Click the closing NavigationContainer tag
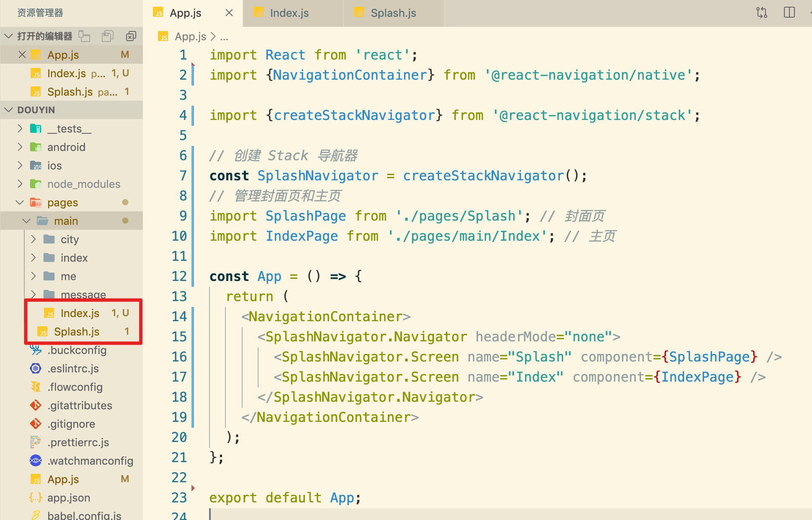 330,417
